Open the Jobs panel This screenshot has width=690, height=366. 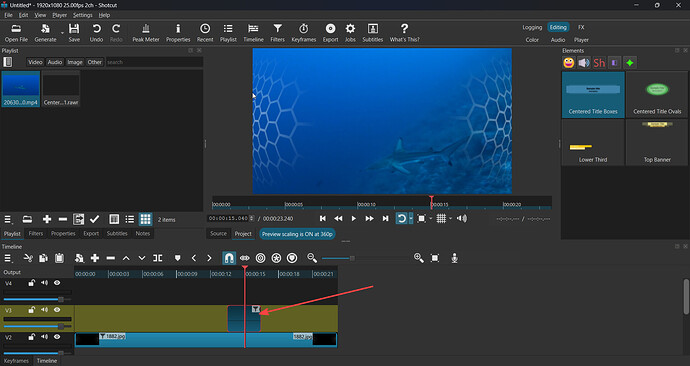tap(350, 33)
